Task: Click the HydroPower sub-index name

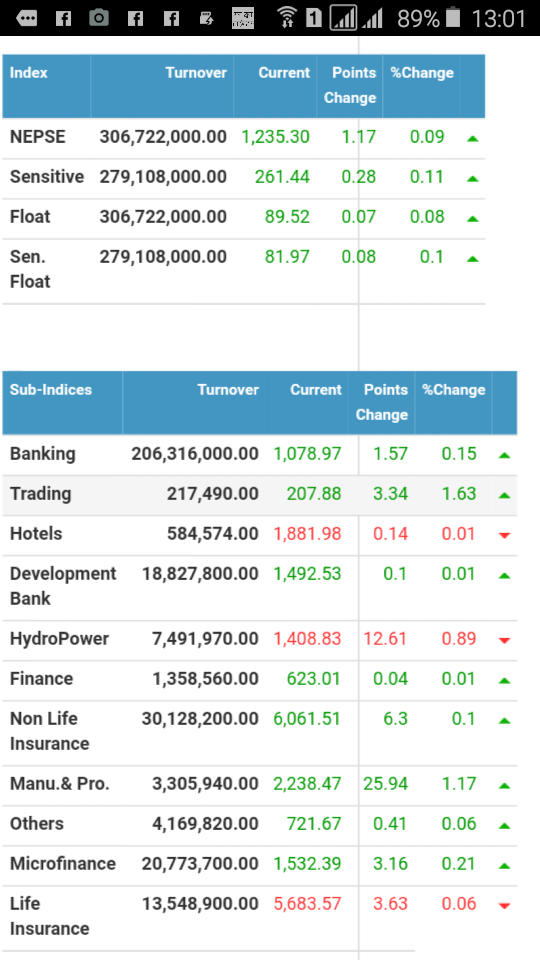Action: (59, 639)
